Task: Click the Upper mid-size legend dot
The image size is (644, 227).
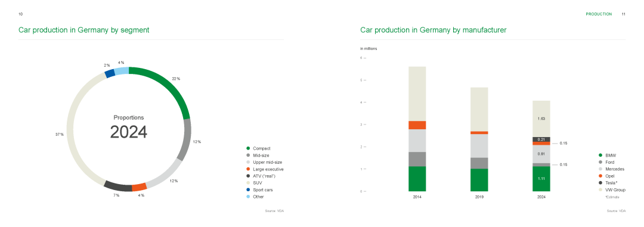Action: click(x=248, y=162)
